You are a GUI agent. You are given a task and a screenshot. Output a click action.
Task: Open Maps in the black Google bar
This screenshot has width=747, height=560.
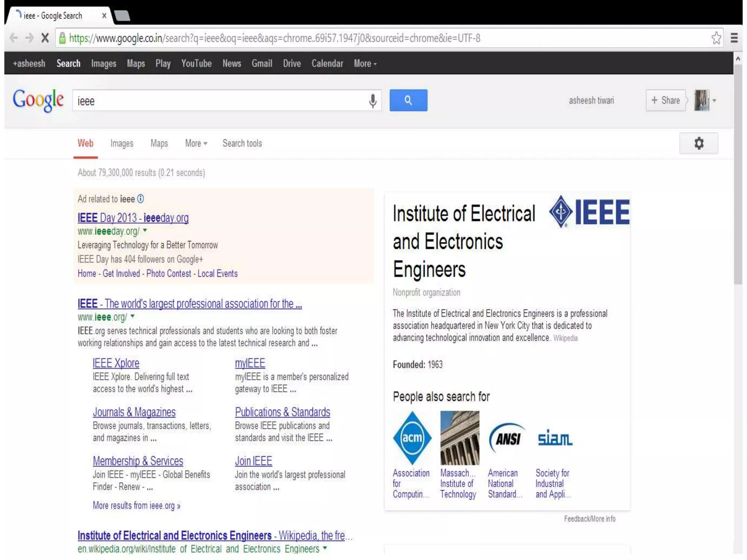pyautogui.click(x=136, y=63)
